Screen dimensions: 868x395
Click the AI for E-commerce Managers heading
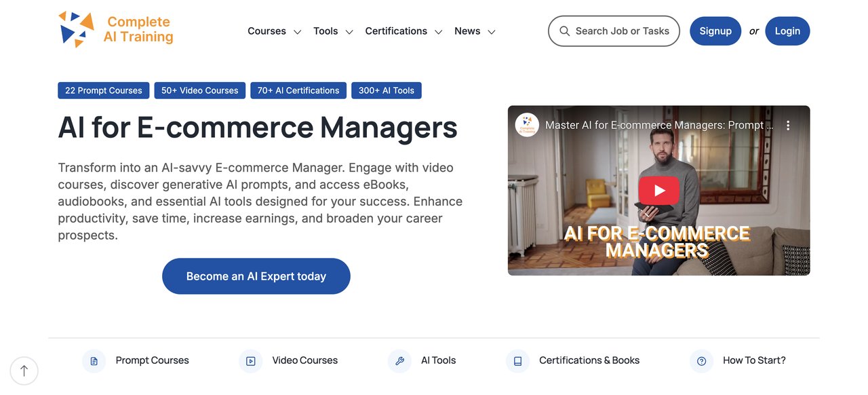click(258, 127)
